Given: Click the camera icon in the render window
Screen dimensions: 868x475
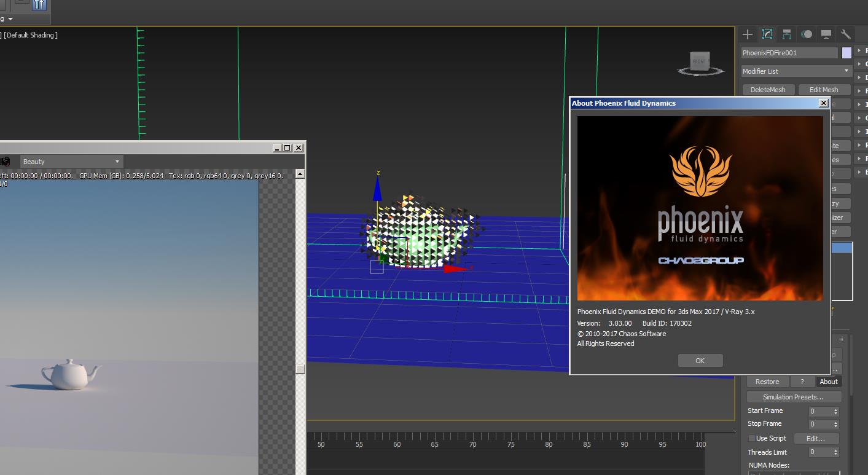Looking at the screenshot, I should point(4,162).
